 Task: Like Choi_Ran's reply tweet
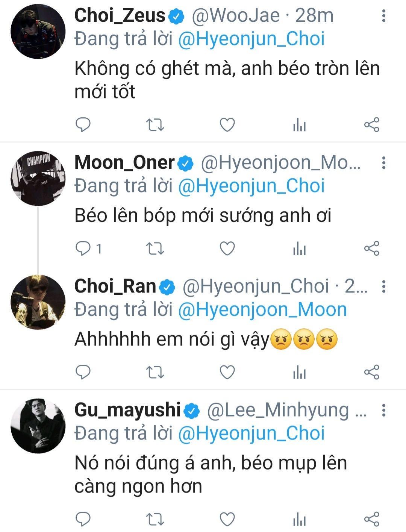pyautogui.click(x=227, y=372)
